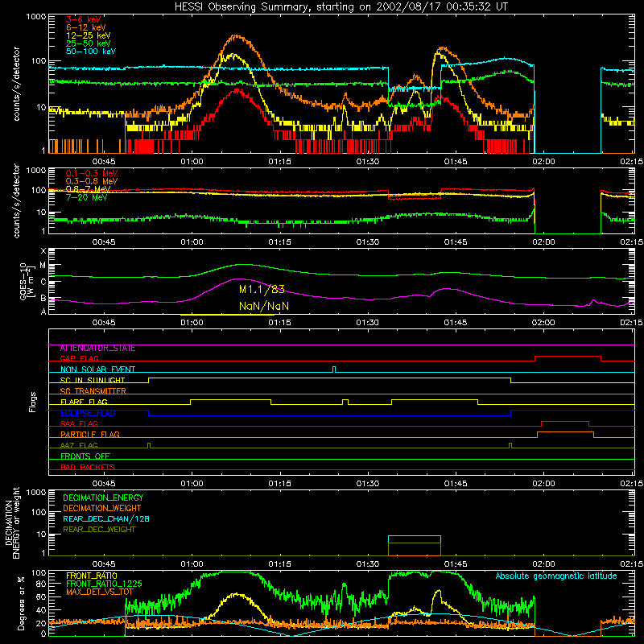Viewport: 644px width, 644px height.
Task: Select the green 7-20 MeV legend label
Action: (x=86, y=197)
